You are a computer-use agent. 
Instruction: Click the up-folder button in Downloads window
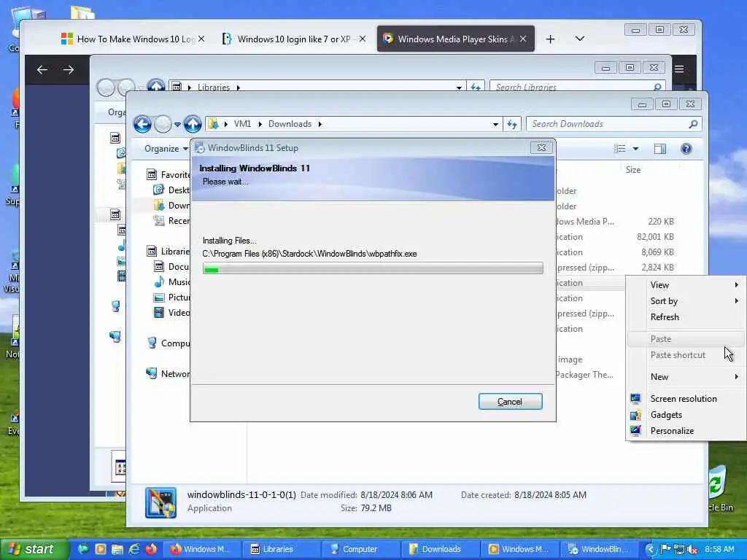pyautogui.click(x=193, y=124)
